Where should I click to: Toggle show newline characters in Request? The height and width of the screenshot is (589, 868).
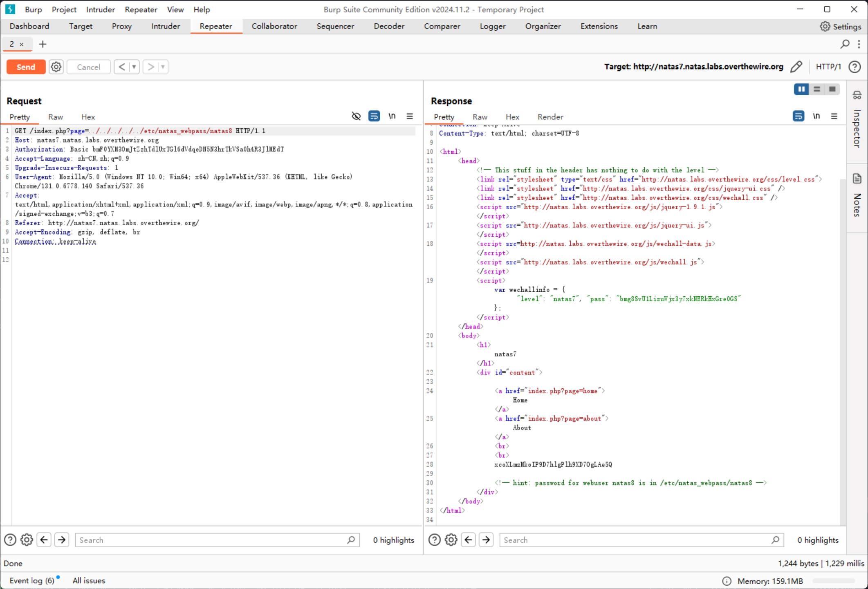pyautogui.click(x=392, y=116)
